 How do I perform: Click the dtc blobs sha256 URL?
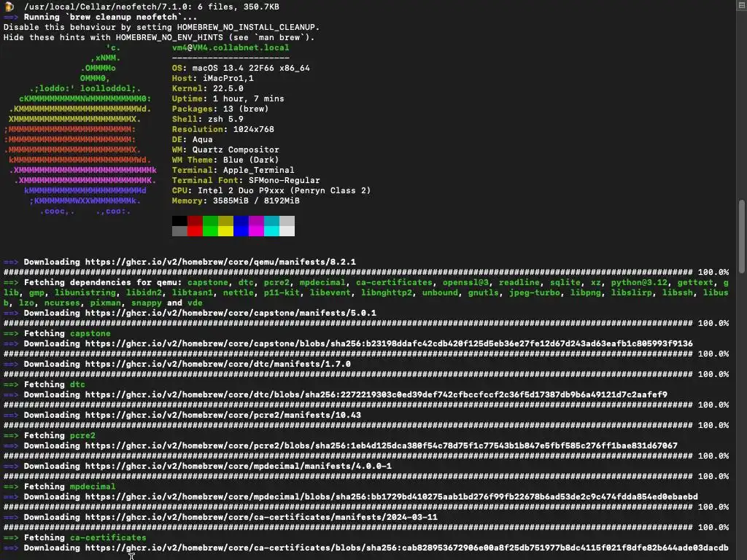[x=376, y=394]
